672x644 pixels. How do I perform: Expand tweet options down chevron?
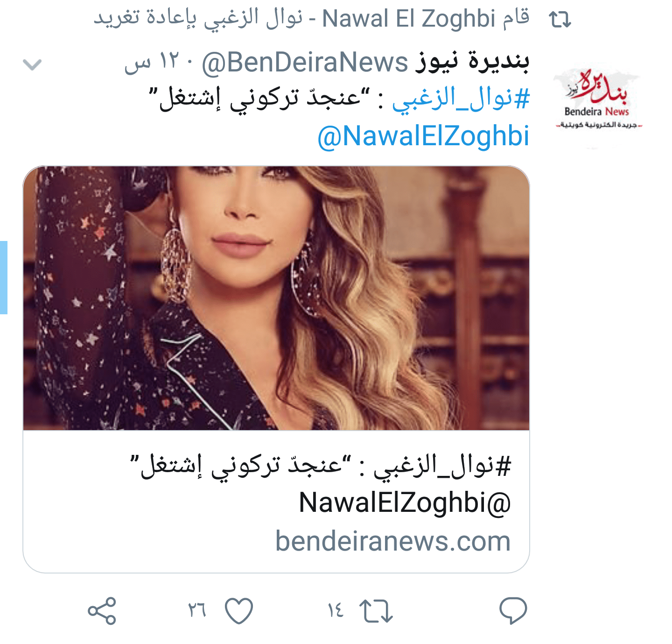tap(32, 64)
